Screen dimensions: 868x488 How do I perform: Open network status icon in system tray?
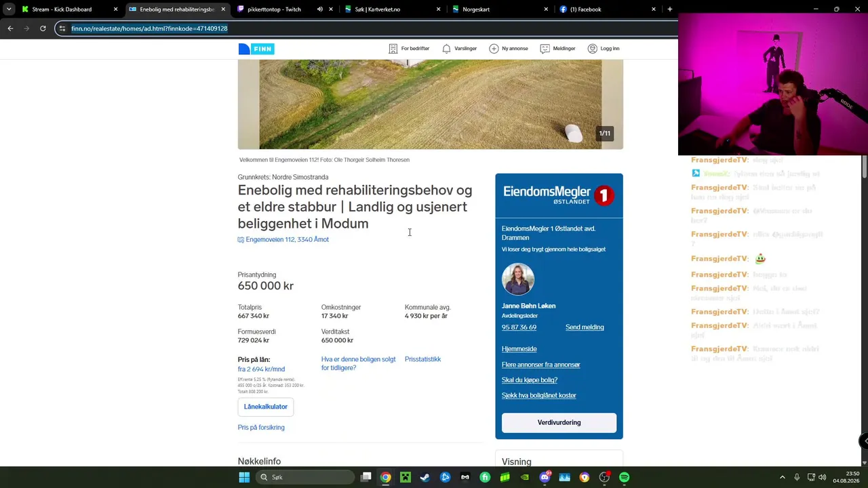click(810, 477)
